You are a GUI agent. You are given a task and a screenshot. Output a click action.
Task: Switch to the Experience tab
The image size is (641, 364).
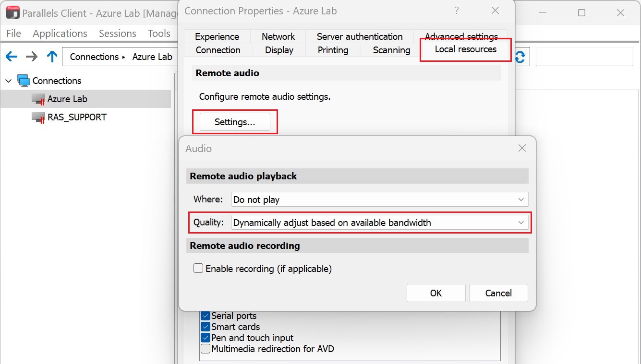[x=217, y=36]
